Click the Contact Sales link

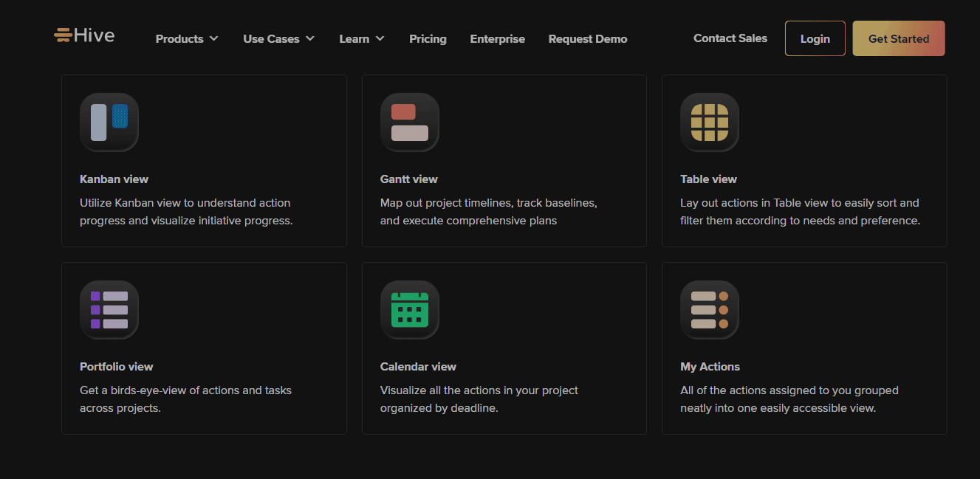coord(730,38)
